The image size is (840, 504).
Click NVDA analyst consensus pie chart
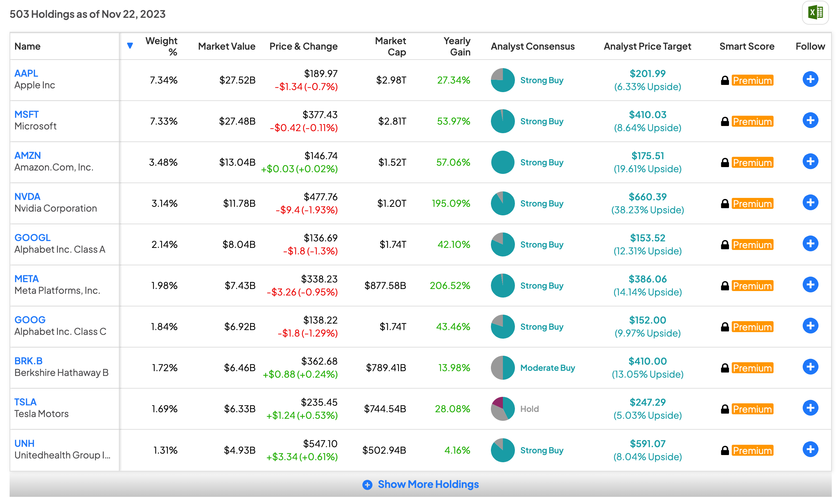503,203
